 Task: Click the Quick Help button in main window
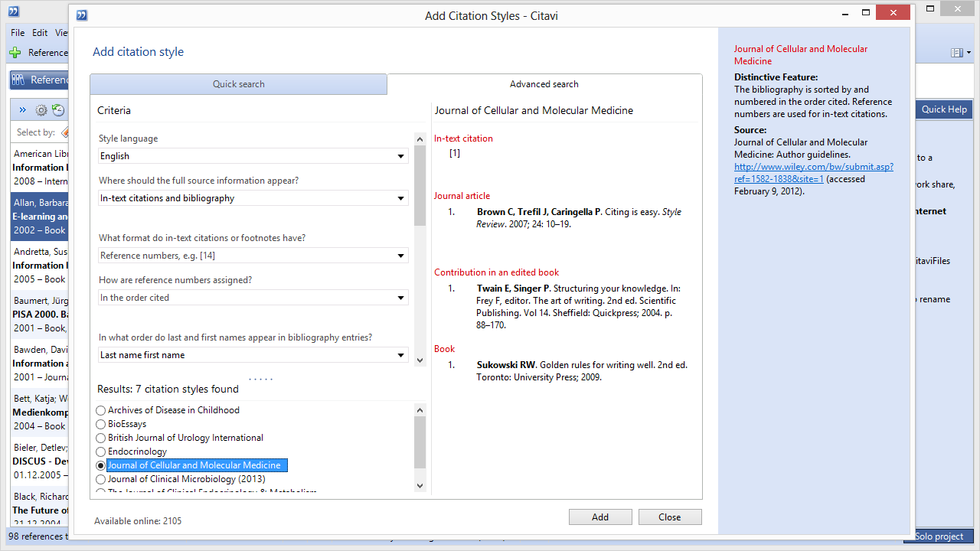coord(944,109)
